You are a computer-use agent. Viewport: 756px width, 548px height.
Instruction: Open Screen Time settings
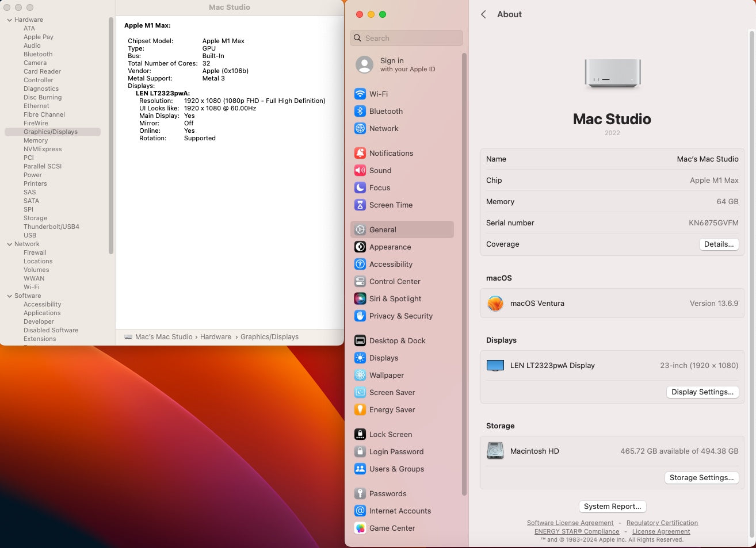[392, 205]
